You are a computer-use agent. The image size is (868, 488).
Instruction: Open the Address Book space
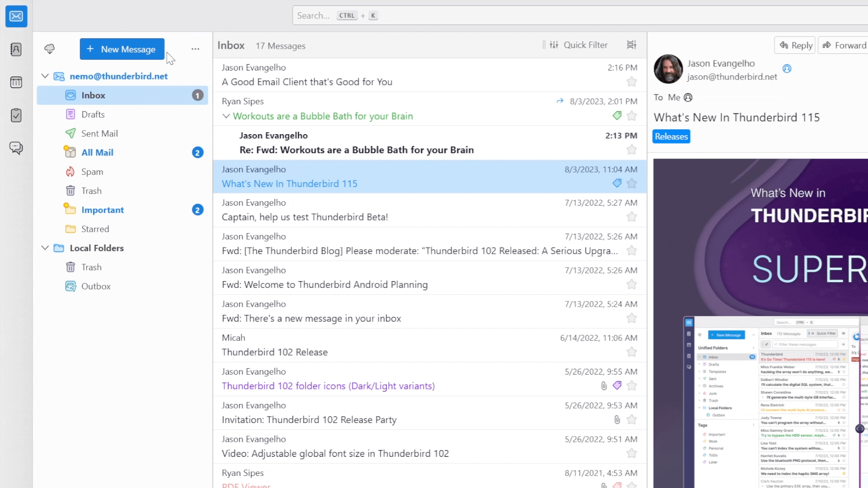(16, 49)
